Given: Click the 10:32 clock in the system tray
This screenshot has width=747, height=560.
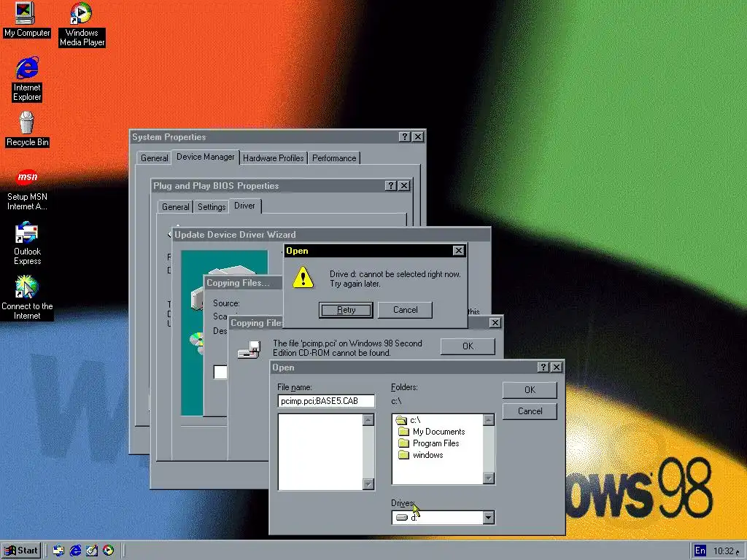Looking at the screenshot, I should 723,551.
